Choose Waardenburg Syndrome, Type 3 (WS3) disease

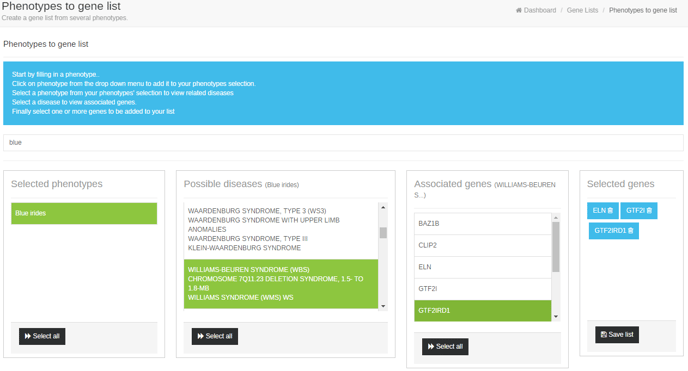(281, 229)
